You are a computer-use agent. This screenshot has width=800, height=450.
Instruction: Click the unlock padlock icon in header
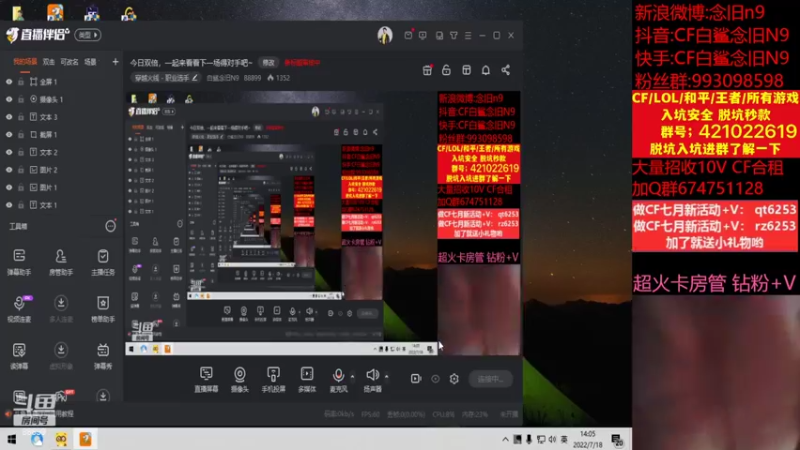pyautogui.click(x=446, y=70)
